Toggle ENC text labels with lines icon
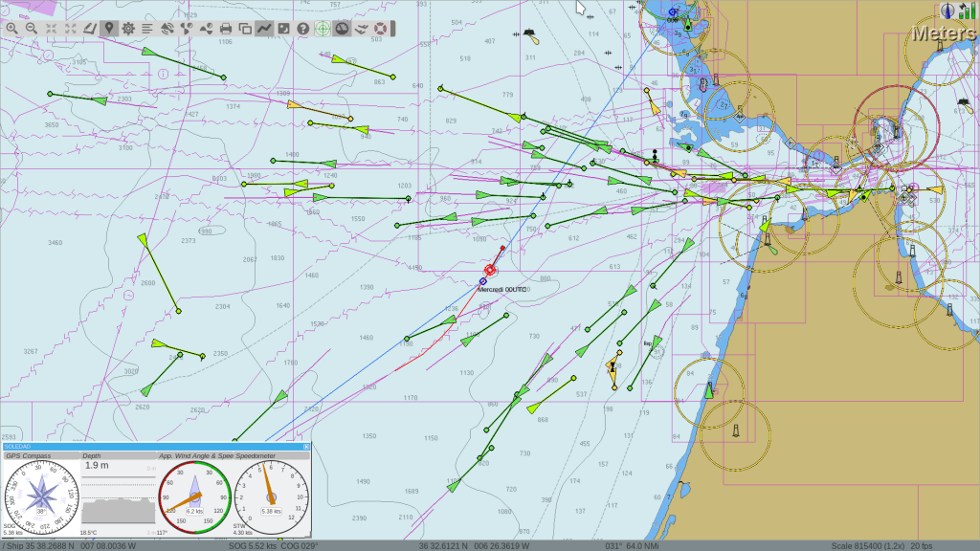980x551 pixels. [x=147, y=28]
